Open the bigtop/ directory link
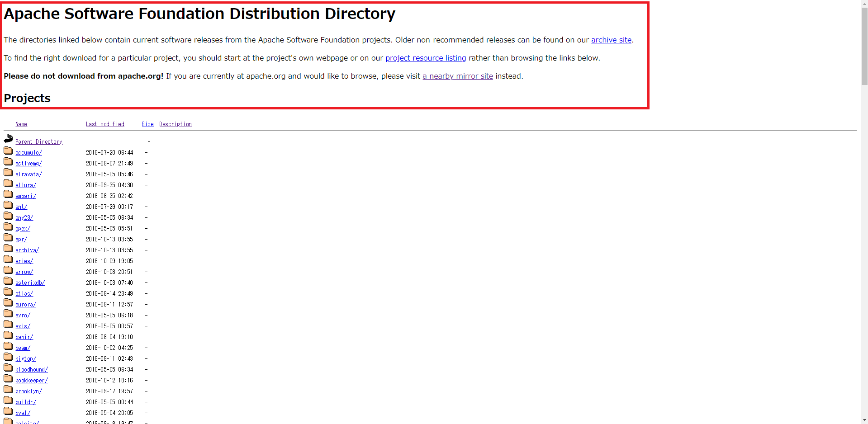The width and height of the screenshot is (868, 424). coord(26,359)
